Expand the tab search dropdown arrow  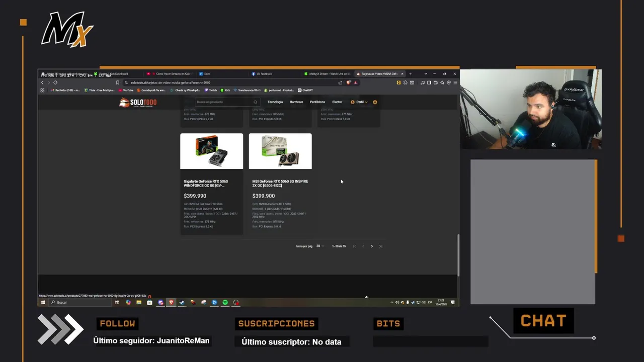(x=426, y=74)
